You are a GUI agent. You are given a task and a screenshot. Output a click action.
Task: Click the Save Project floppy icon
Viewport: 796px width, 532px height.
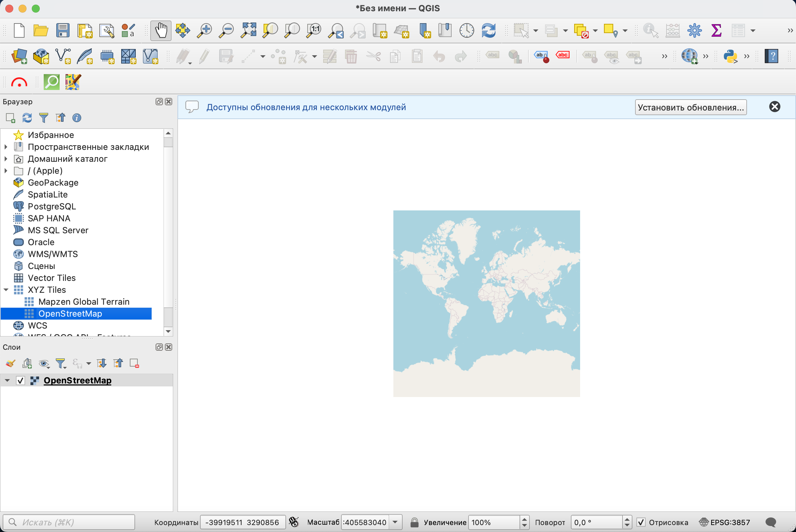63,30
